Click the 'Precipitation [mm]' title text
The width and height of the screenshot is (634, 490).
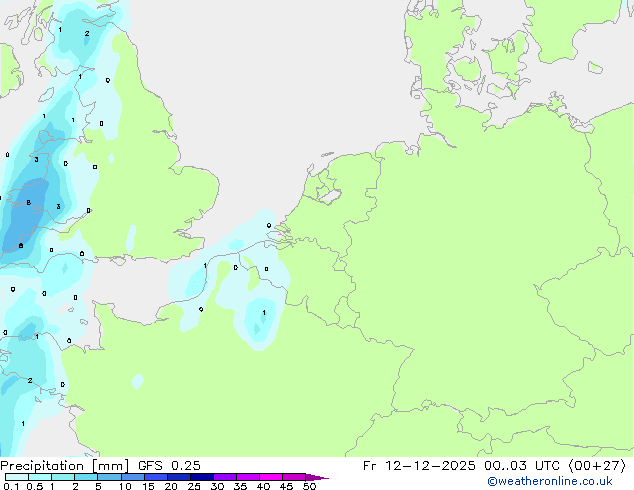[x=64, y=466]
